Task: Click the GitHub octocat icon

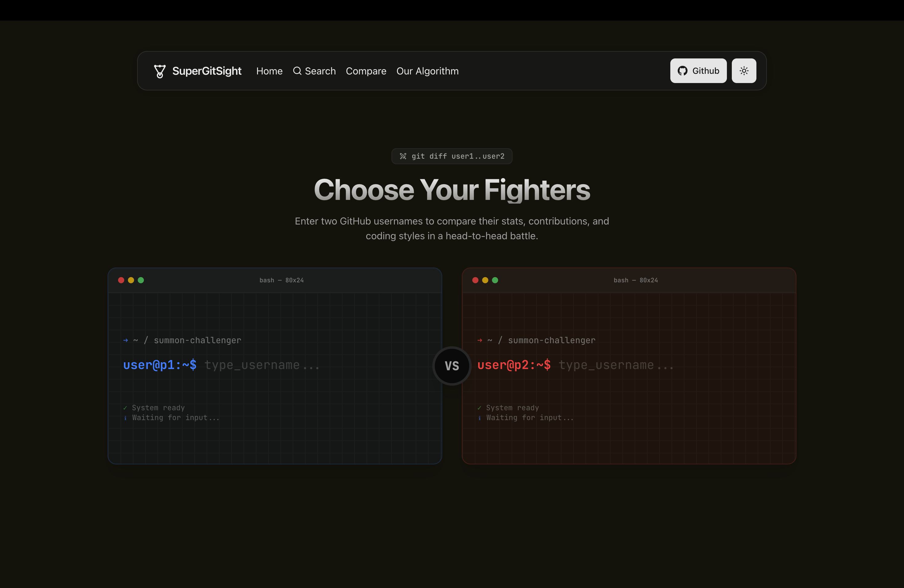Action: [x=682, y=71]
